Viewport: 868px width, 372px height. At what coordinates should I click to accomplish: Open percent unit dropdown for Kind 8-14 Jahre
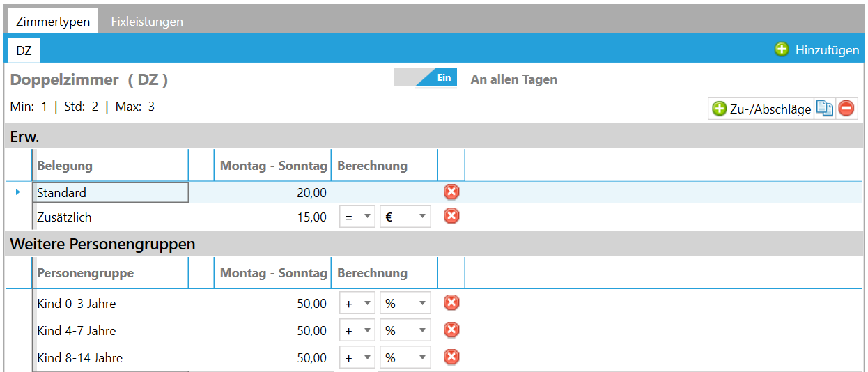click(x=405, y=357)
